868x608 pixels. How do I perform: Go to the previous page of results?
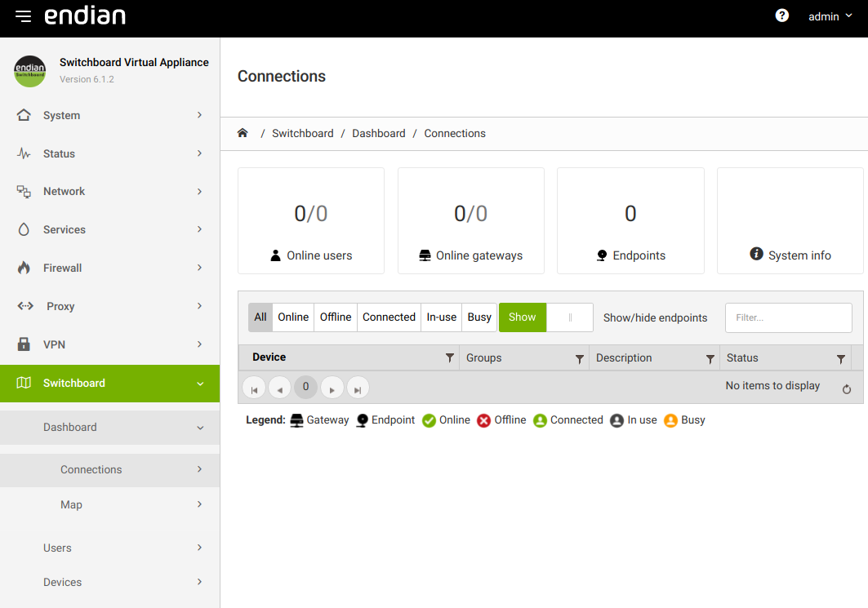click(280, 388)
